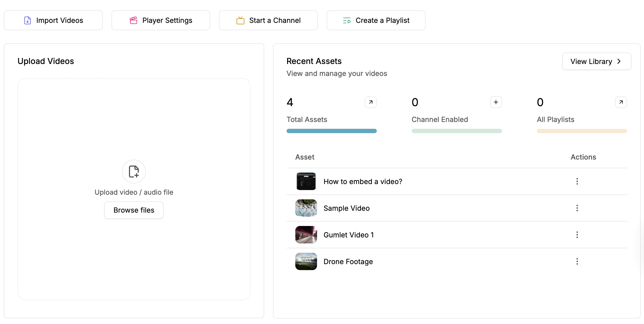
Task: Click the 'Upload video / audio file' text
Action: [x=134, y=192]
